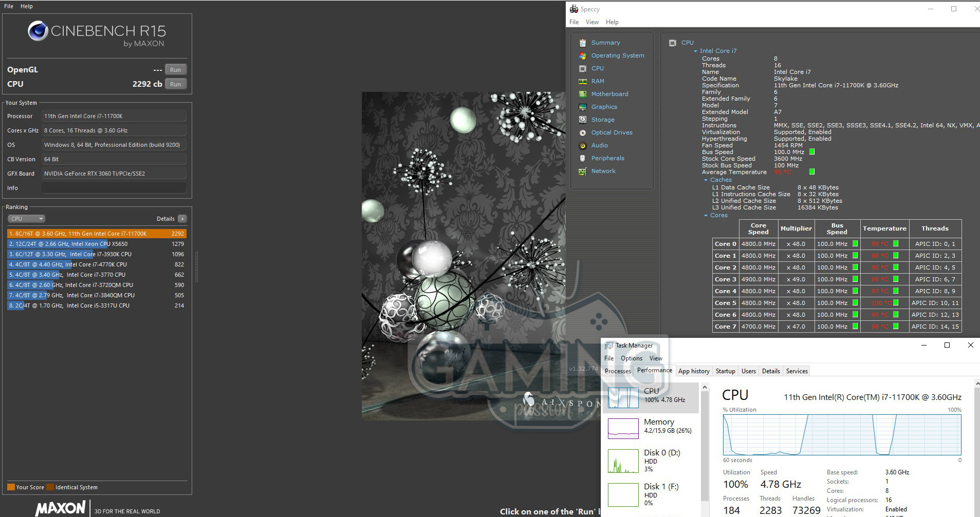The height and width of the screenshot is (517, 980).
Task: Open the Motherboard section icon
Action: pos(582,94)
